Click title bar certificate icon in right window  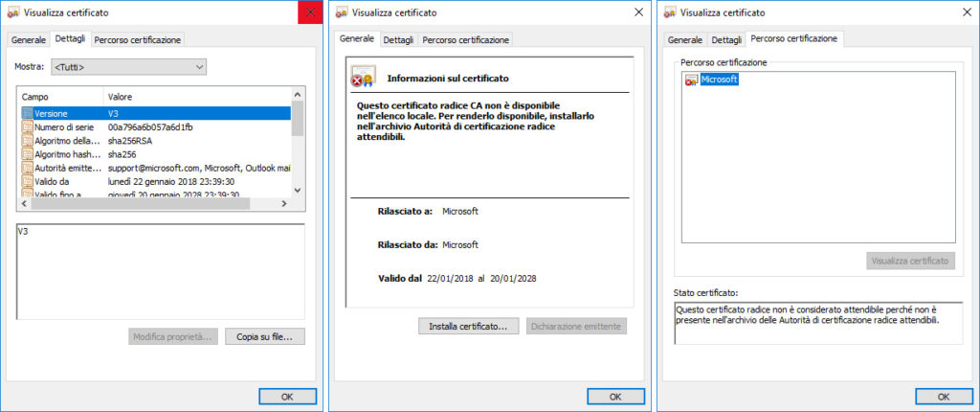[669, 12]
